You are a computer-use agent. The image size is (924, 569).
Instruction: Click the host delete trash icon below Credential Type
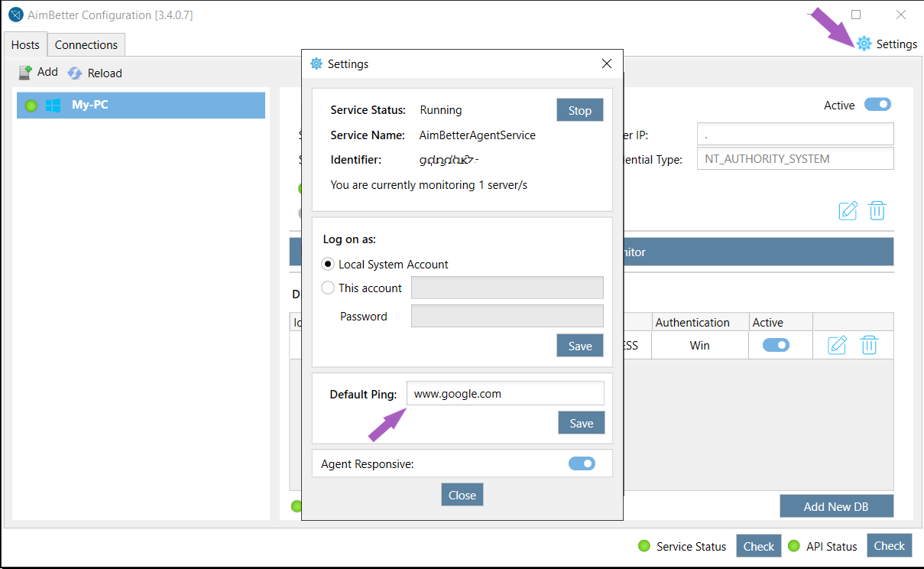[x=877, y=210]
